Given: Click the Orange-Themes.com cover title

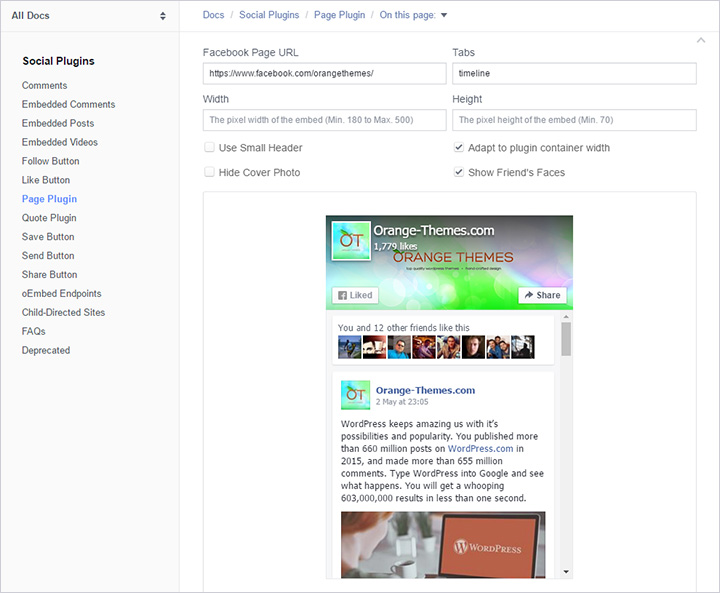Looking at the screenshot, I should [433, 230].
